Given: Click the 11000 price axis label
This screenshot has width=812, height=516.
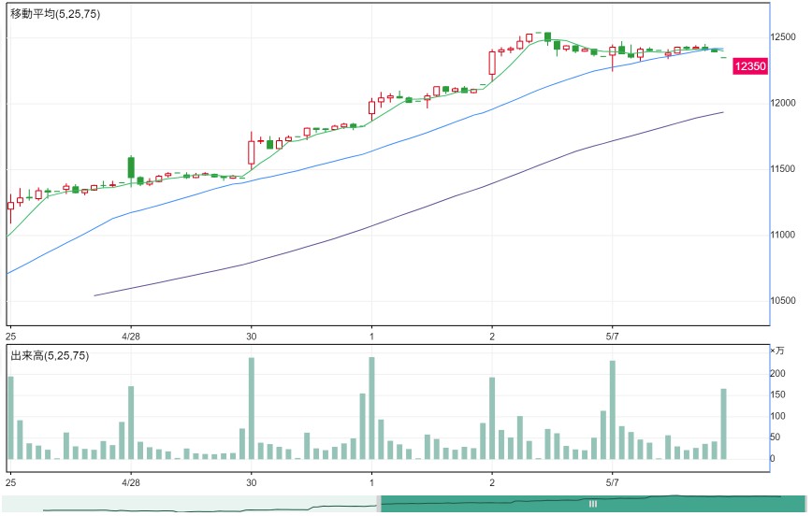Looking at the screenshot, I should [x=783, y=235].
